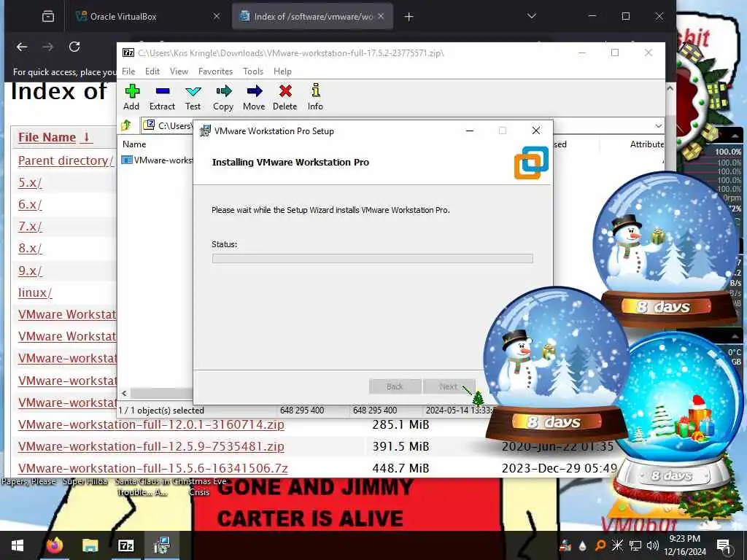Open the 6.x/ directory link
The height and width of the screenshot is (560, 747).
pyautogui.click(x=30, y=204)
